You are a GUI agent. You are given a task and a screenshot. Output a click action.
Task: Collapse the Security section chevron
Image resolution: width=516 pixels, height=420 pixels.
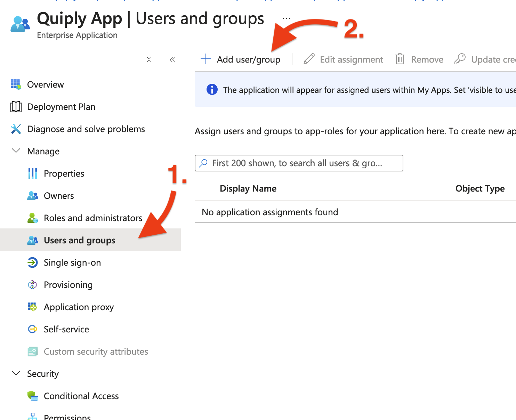tap(16, 373)
